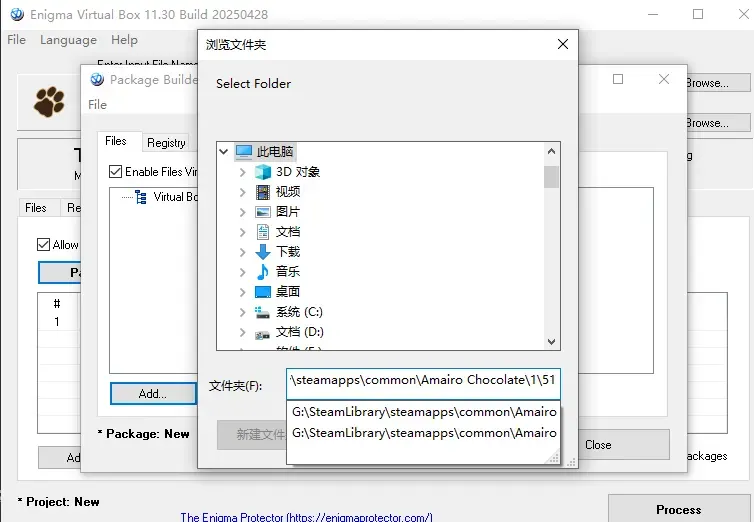The height and width of the screenshot is (522, 754).
Task: Select the 系统 (C:) tree item label
Action: click(x=299, y=312)
